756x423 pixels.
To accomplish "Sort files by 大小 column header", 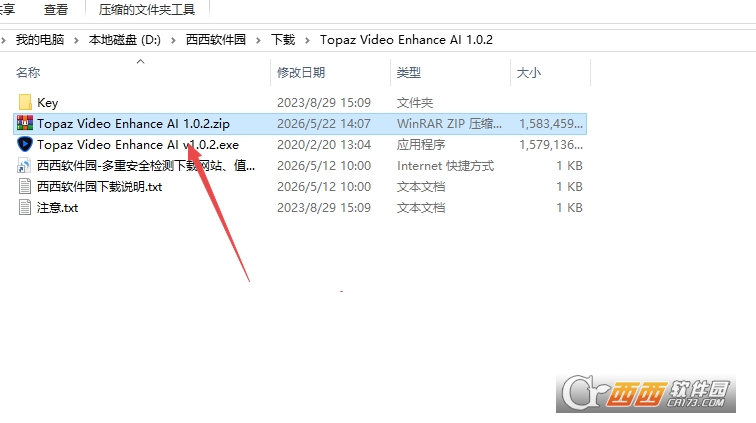I will (x=529, y=72).
